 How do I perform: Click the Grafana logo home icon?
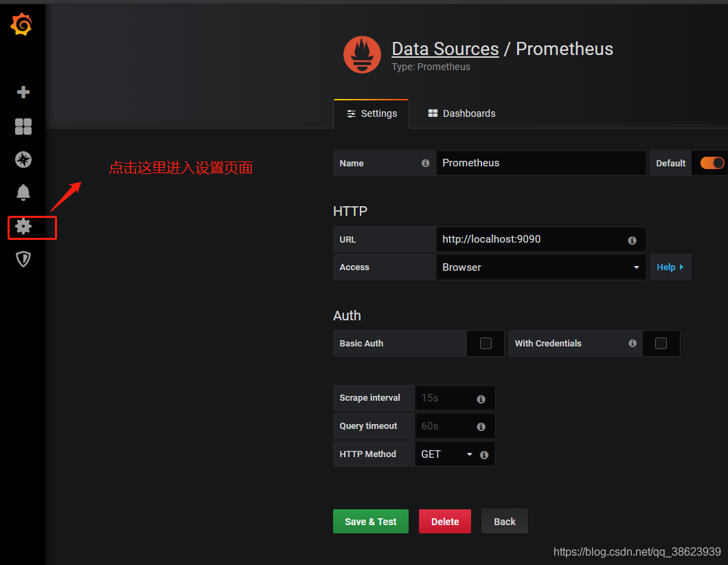pyautogui.click(x=21, y=25)
